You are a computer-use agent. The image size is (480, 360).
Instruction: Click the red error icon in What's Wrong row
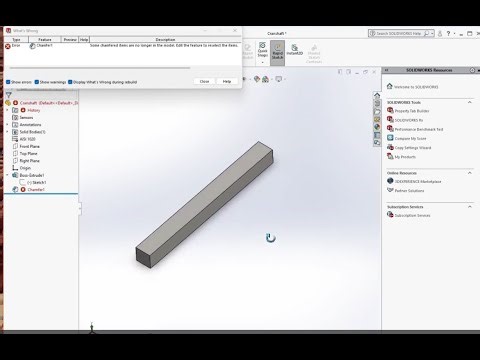[8, 46]
